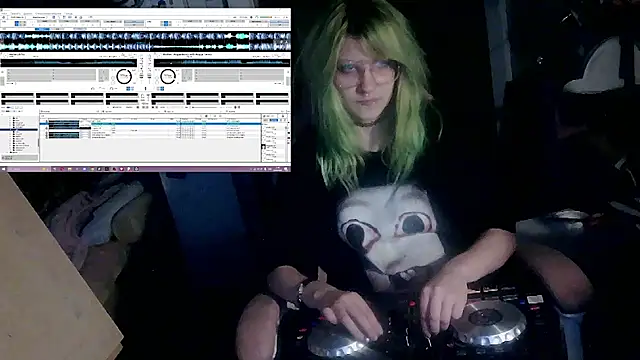Trigger last top-row sampler pad, right bank
Screen dimensions: 640x360
coord(272,96)
